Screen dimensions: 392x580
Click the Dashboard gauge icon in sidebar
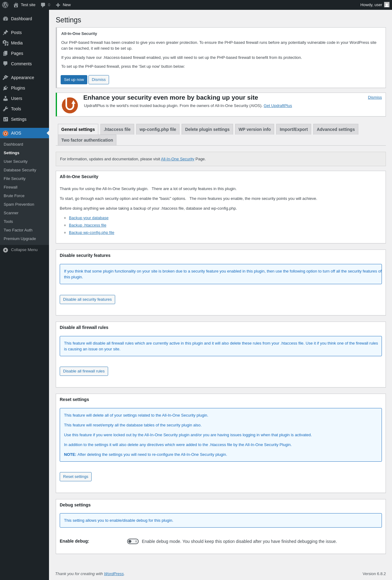[6, 19]
